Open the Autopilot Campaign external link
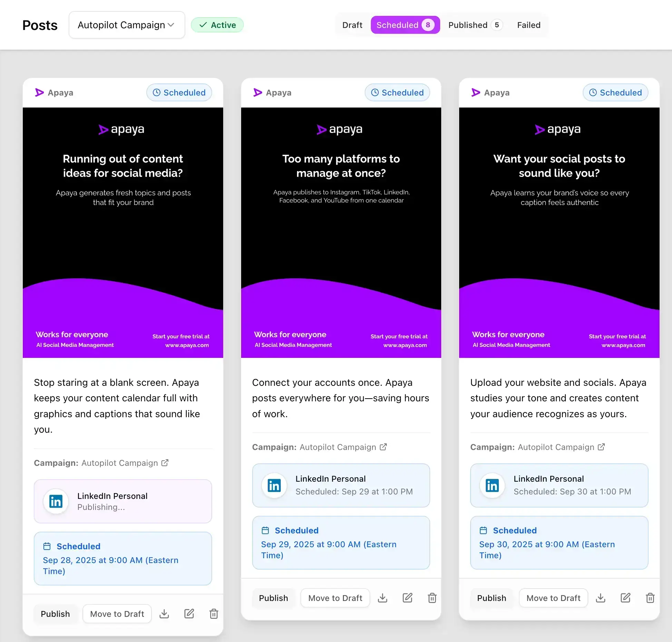This screenshot has width=672, height=642. 165,463
